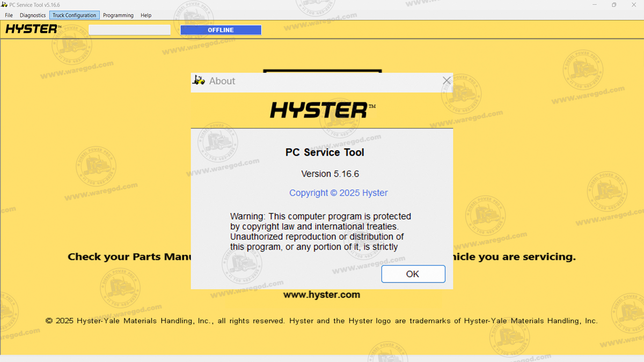Open the File menu
The image size is (644, 362).
tap(9, 16)
